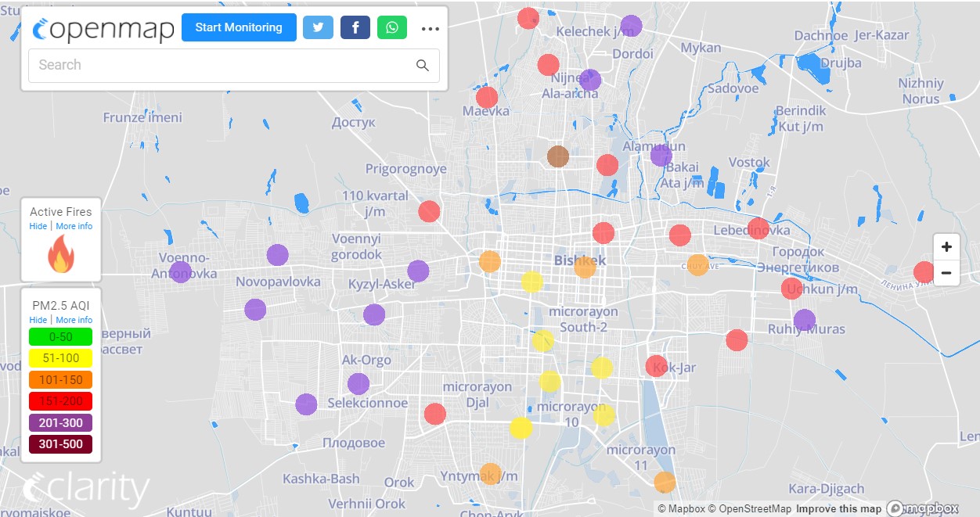
Task: Share the map via WhatsApp
Action: [x=391, y=27]
